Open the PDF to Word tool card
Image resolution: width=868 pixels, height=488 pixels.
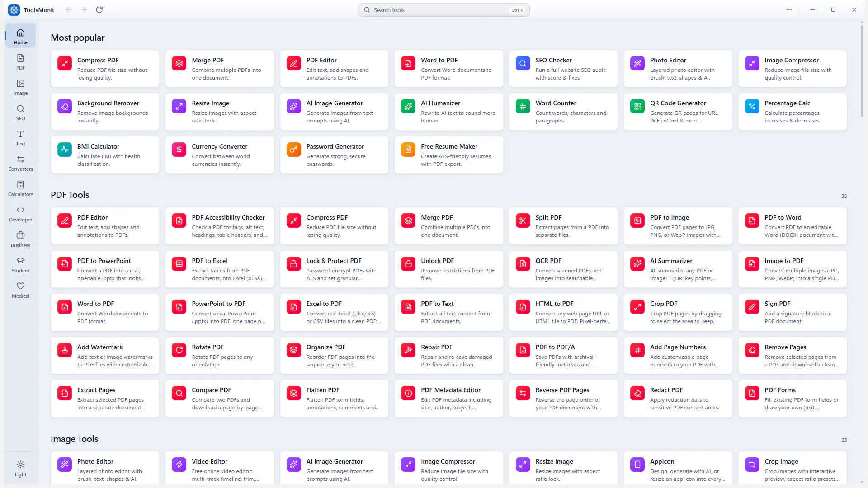pyautogui.click(x=792, y=226)
